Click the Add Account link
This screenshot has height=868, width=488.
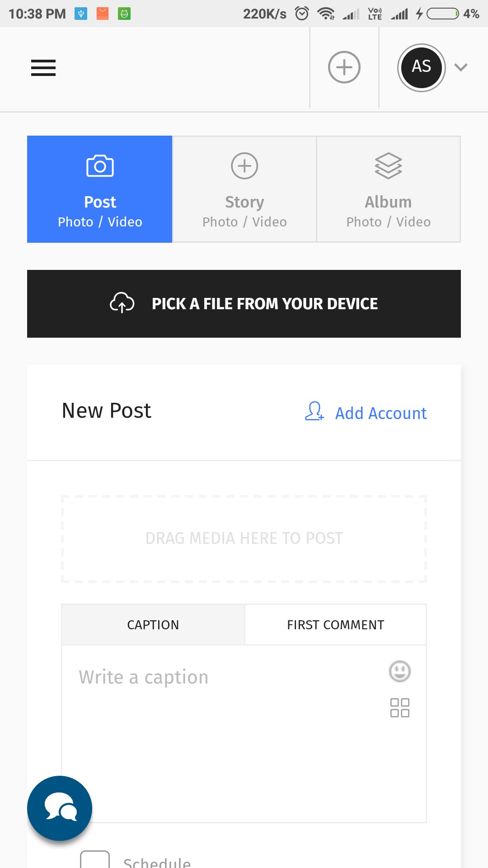click(x=380, y=413)
